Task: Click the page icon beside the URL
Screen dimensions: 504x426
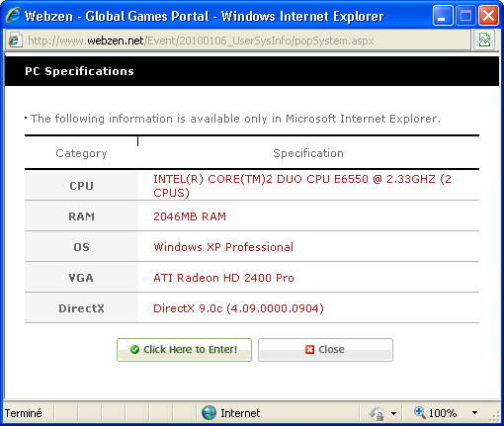Action: [x=15, y=41]
